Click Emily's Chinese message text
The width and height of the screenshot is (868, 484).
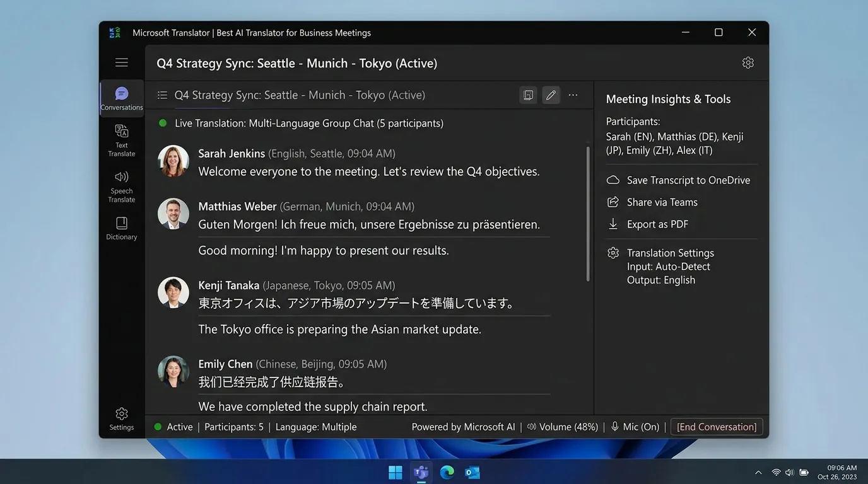pyautogui.click(x=272, y=382)
